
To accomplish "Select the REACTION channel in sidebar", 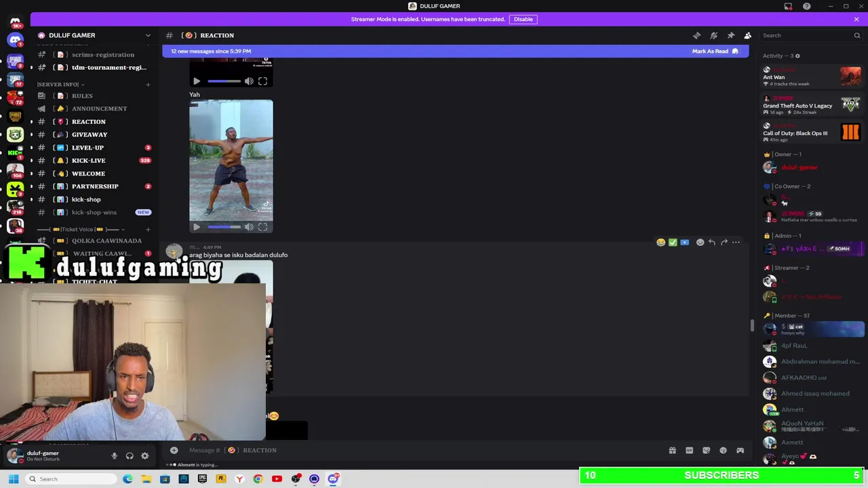I will tap(94, 121).
